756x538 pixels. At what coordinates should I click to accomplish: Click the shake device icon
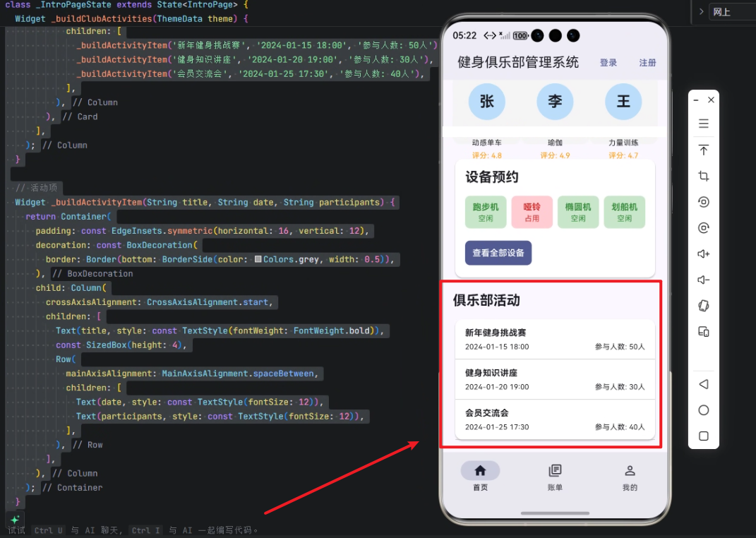point(704,305)
